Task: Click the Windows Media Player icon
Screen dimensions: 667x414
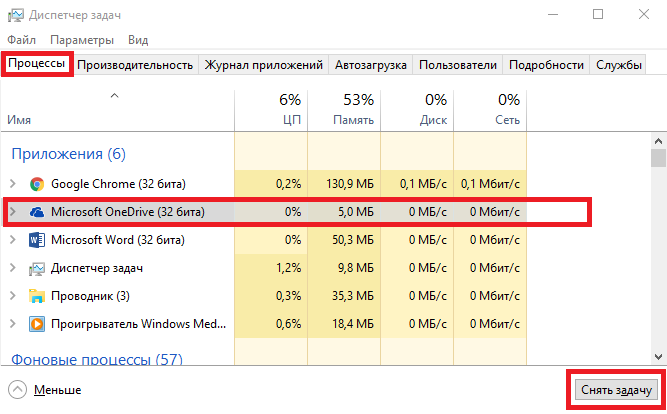Action: 37,324
